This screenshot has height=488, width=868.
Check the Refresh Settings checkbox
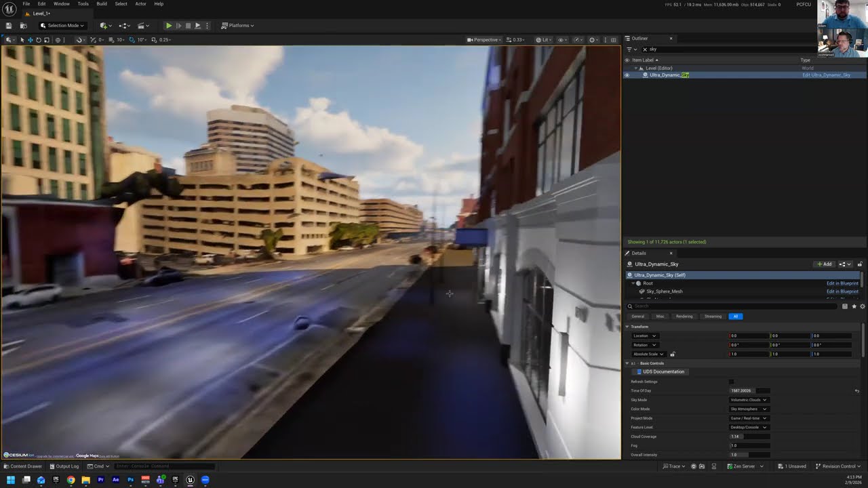pyautogui.click(x=731, y=382)
